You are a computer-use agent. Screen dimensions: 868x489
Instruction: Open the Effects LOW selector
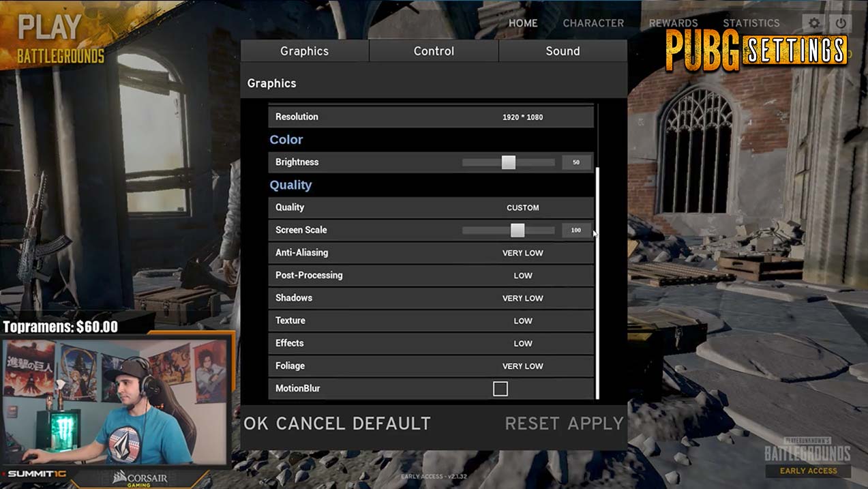[523, 343]
